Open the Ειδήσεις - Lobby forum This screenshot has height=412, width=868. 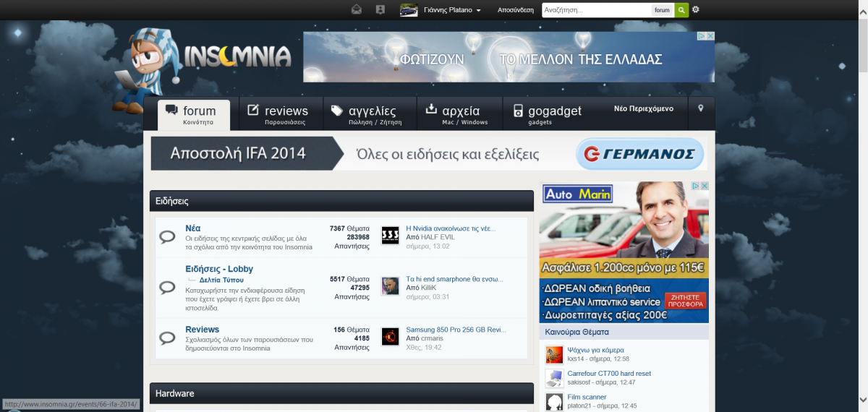pos(219,269)
